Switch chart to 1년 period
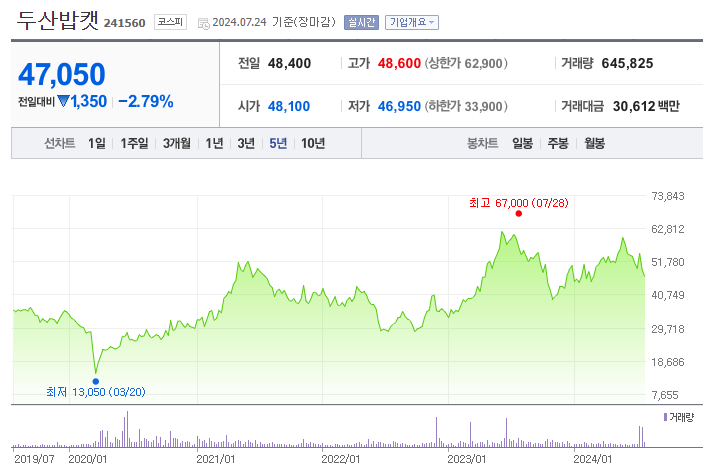 (214, 143)
